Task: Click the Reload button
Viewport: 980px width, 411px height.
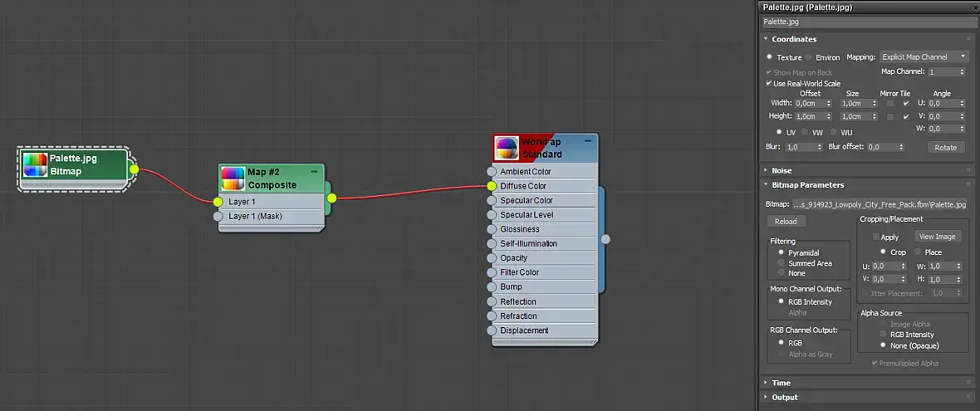Action: click(x=786, y=222)
